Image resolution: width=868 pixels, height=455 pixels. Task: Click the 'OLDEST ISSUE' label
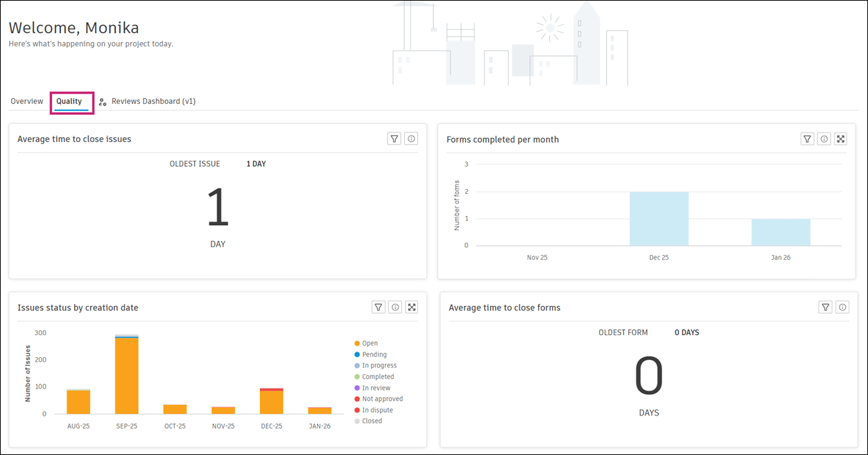195,164
